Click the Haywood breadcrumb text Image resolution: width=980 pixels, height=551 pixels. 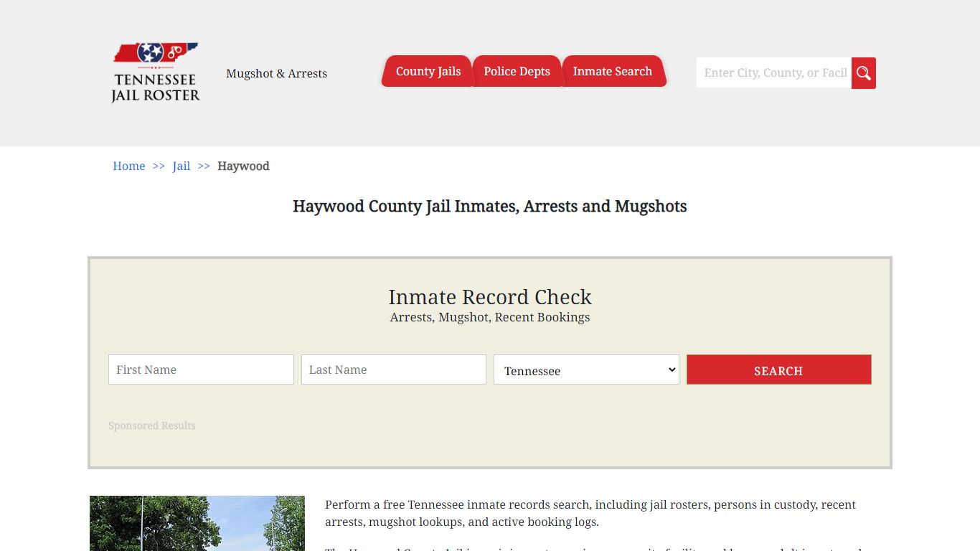pyautogui.click(x=243, y=166)
